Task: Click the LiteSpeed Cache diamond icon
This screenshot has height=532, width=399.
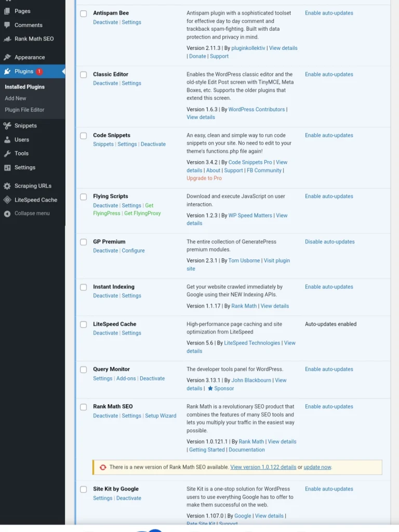Action: point(7,200)
